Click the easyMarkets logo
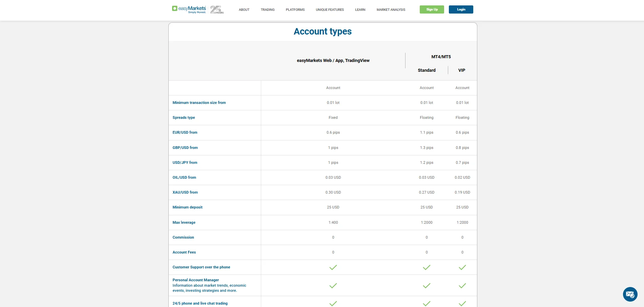Image resolution: width=644 pixels, height=307 pixels. 189,9
